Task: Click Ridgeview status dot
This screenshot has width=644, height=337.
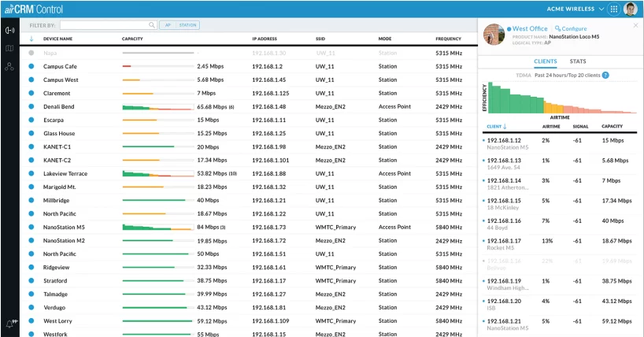Action: tap(31, 267)
